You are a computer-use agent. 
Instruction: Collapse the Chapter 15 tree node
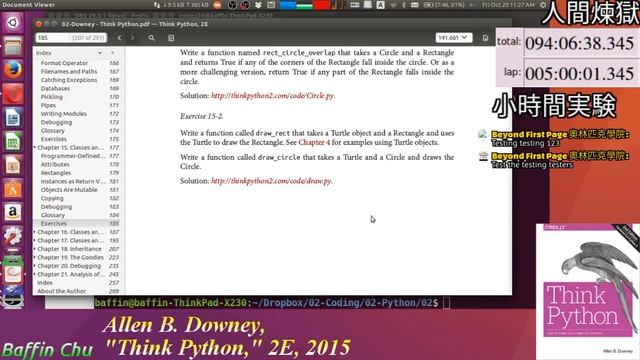35,147
